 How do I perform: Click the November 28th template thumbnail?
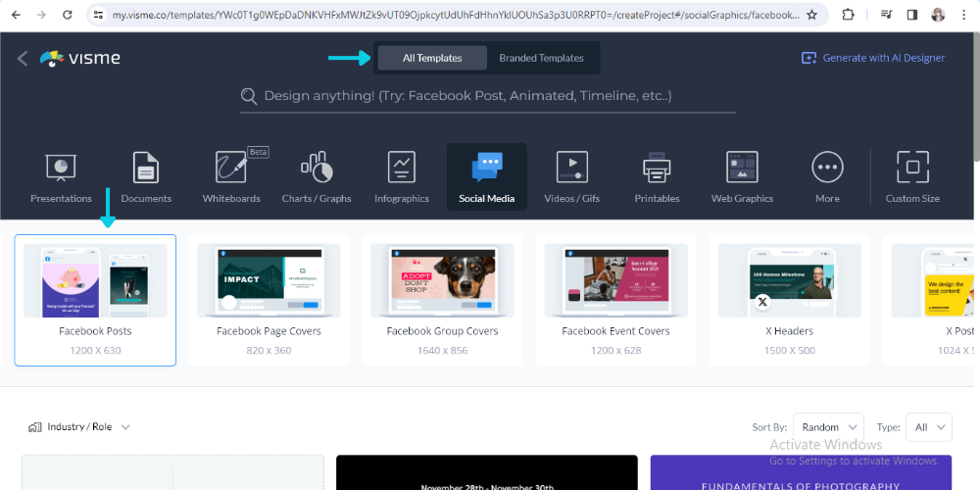coord(487,472)
